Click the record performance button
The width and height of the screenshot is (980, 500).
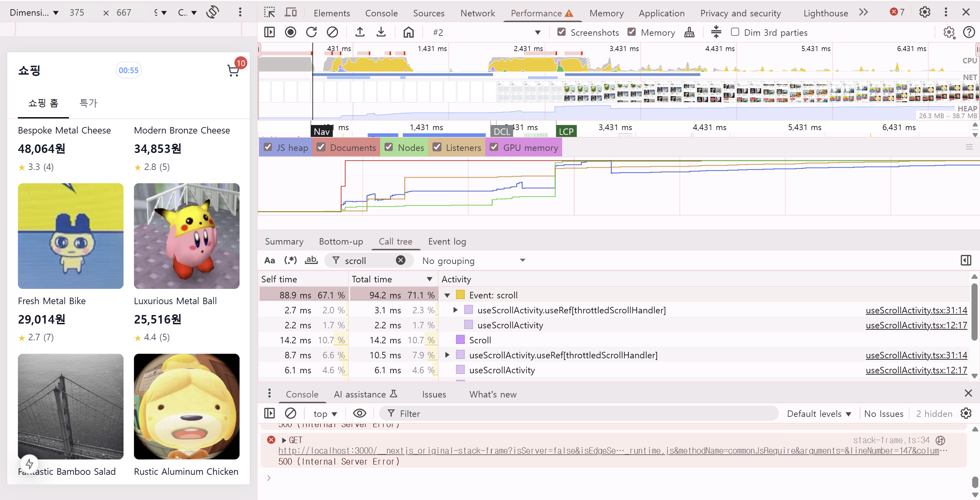point(290,32)
